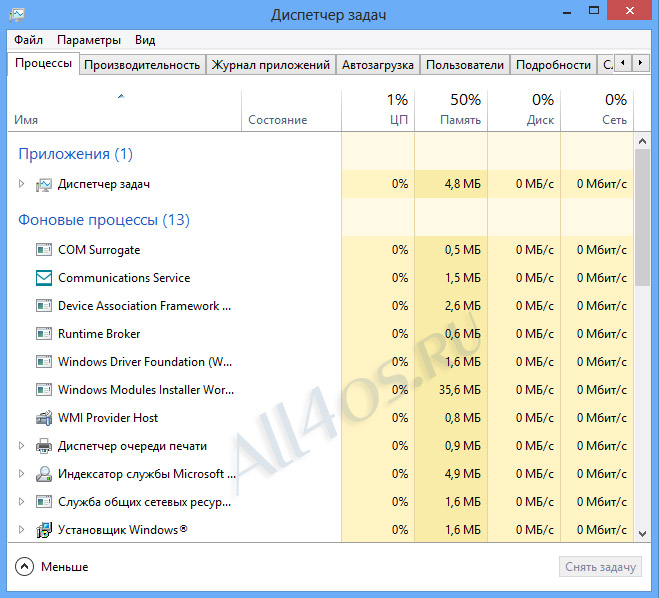Screen dimensions: 659x598
Task: Click the 2,6 МБ memory value
Action: [x=463, y=306]
